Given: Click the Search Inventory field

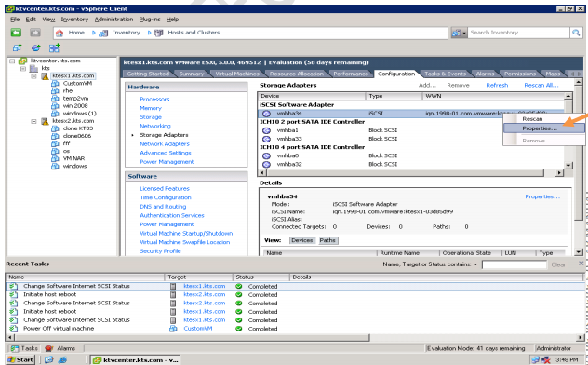Looking at the screenshot, I should point(518,33).
